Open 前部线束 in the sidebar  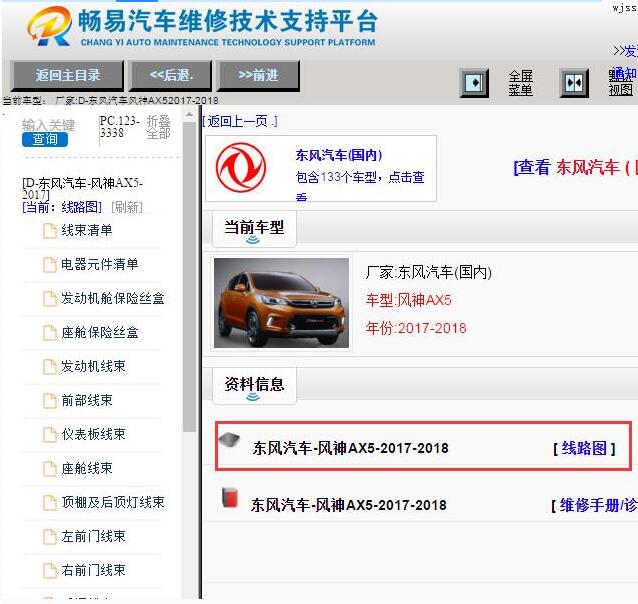click(x=87, y=400)
